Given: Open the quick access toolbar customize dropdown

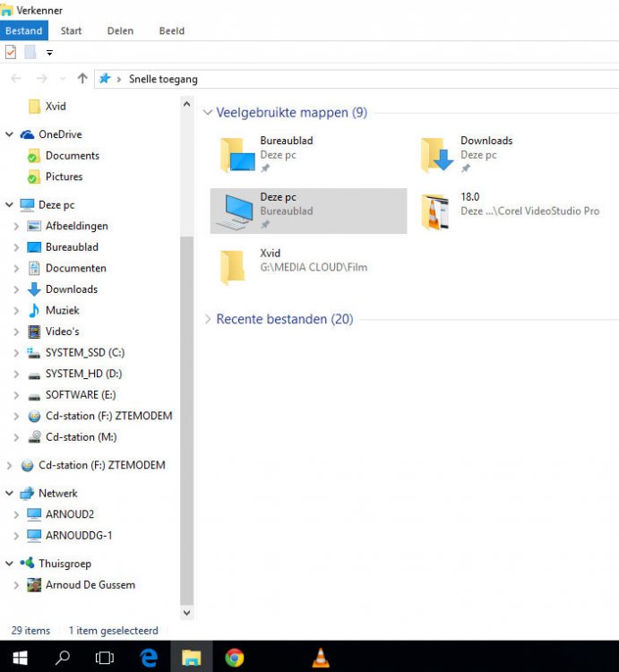Looking at the screenshot, I should (50, 53).
